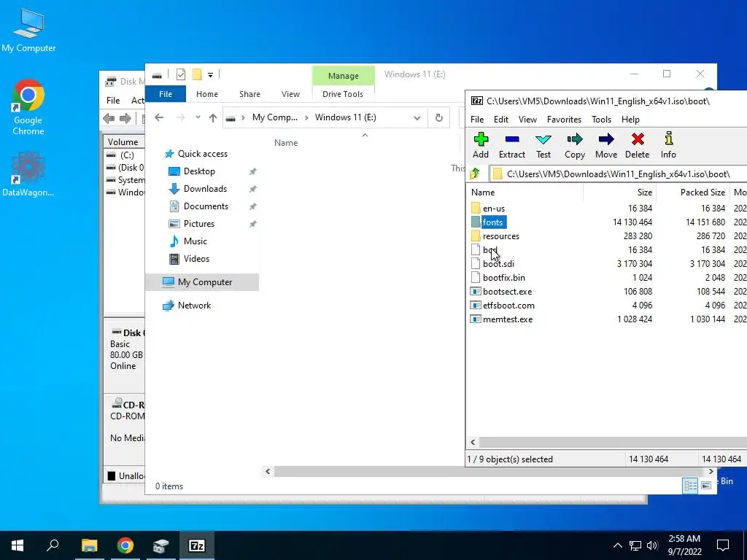Select etfsboot.com in the 7-Zip list
The width and height of the screenshot is (747, 560).
[508, 306]
